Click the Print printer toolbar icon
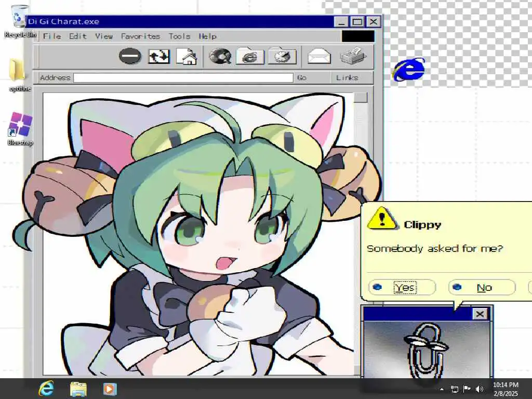The width and height of the screenshot is (532, 399). (x=353, y=56)
